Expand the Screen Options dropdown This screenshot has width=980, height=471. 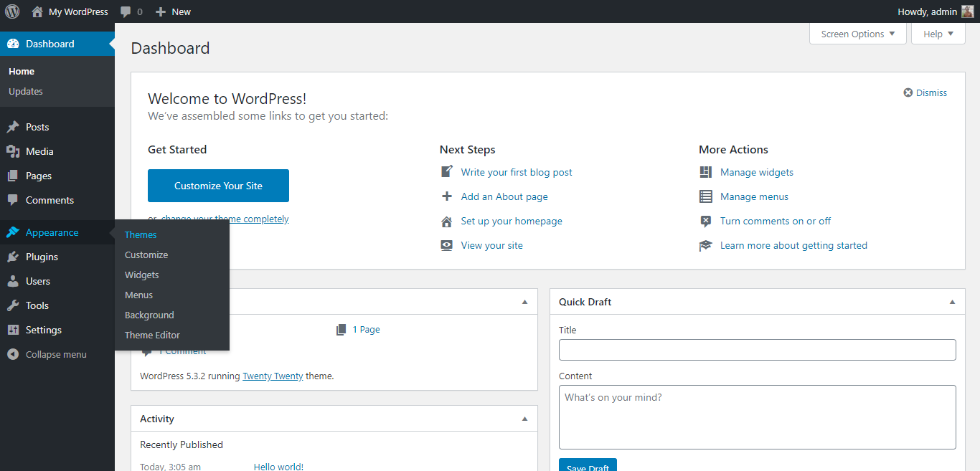click(858, 34)
